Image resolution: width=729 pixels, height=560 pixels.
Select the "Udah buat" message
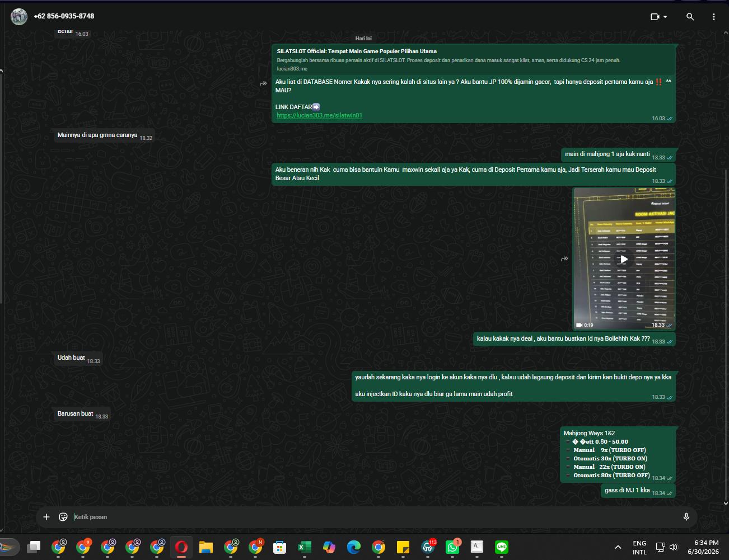(78, 358)
